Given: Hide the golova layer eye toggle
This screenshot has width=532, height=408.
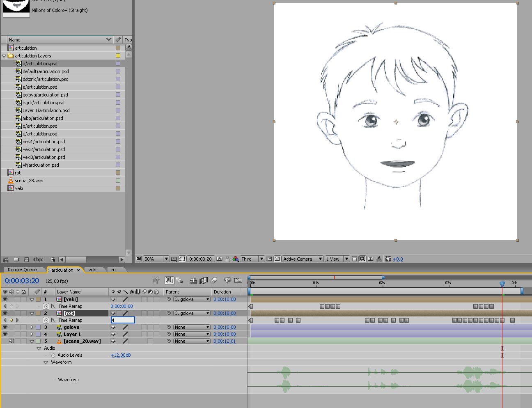Looking at the screenshot, I should 5,327.
